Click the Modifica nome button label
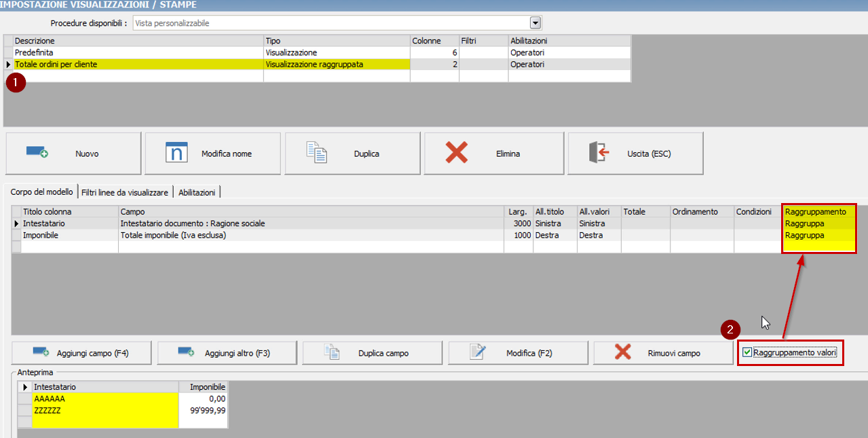Viewport: 868px width, 438px height. coord(227,154)
